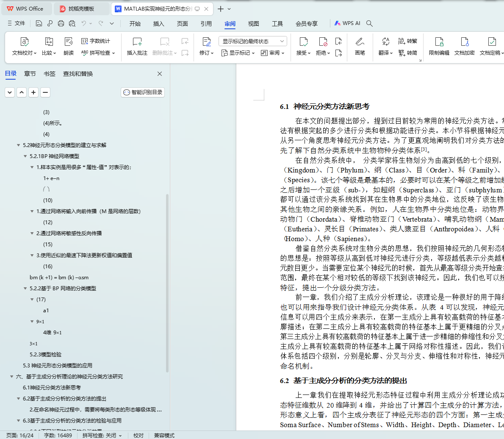This screenshot has width=504, height=439.
Task: Undo the last action
Action: [x=83, y=23]
